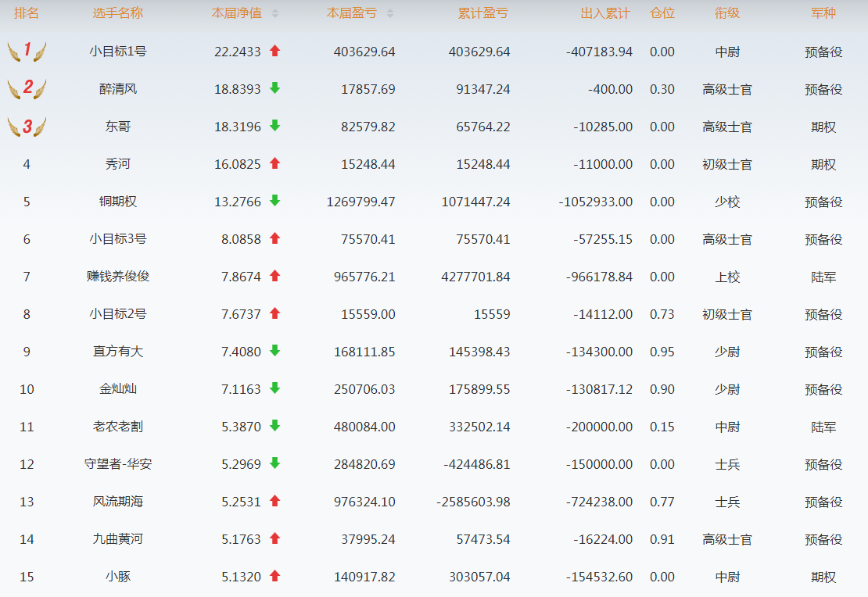Click the 本届盈亏 column header text
This screenshot has height=597, width=868.
click(x=352, y=13)
